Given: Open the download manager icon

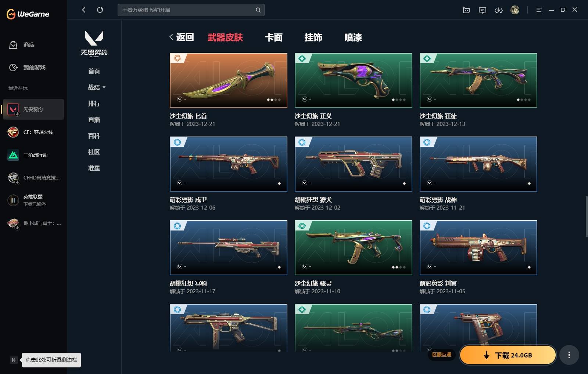Looking at the screenshot, I should coord(499,10).
